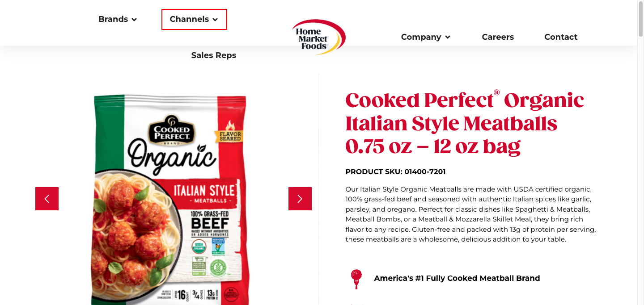
Task: Expand the Company dropdown menu
Action: pos(425,37)
